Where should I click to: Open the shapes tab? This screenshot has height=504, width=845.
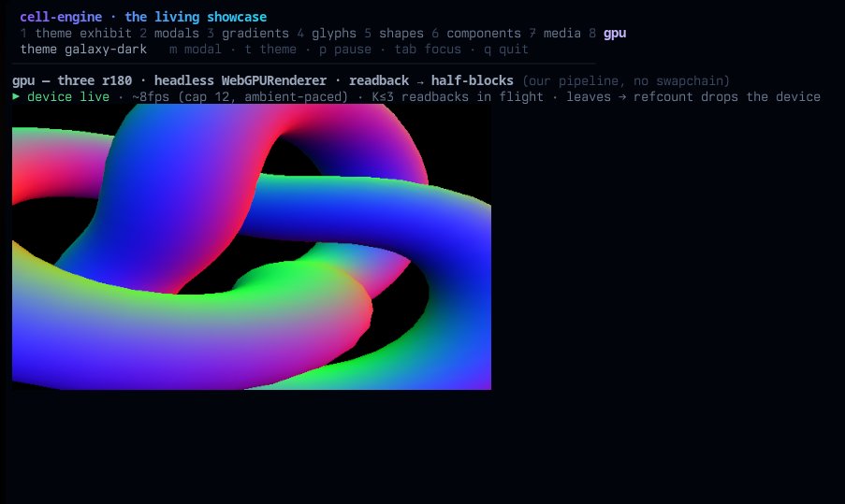point(394,34)
